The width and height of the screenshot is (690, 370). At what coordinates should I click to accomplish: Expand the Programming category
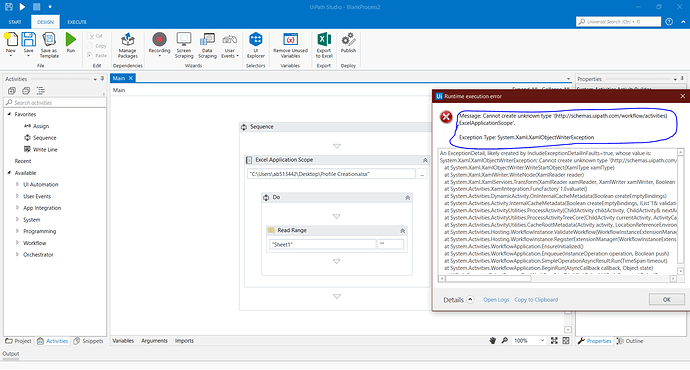pos(18,231)
